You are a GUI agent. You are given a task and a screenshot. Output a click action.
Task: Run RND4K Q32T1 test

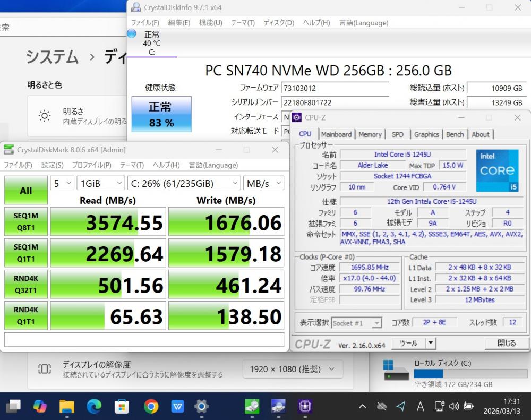pos(25,284)
